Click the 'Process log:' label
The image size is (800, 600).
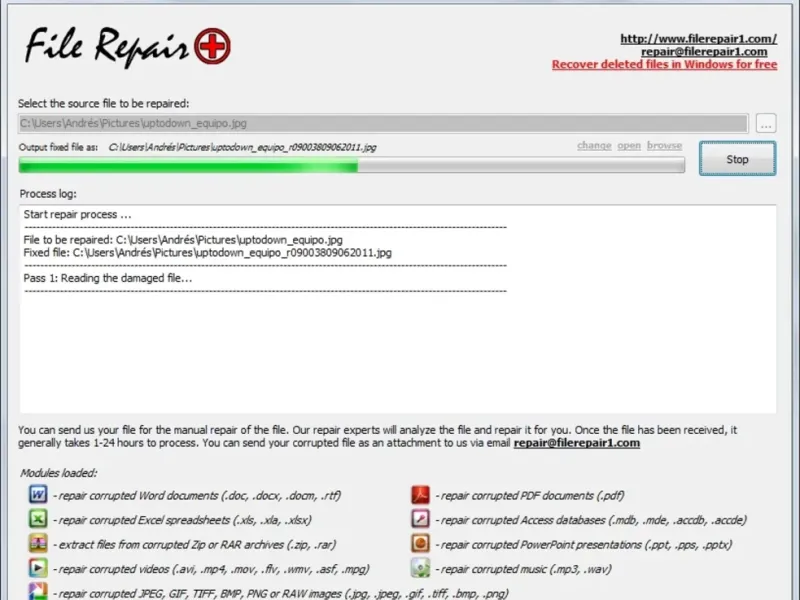48,194
